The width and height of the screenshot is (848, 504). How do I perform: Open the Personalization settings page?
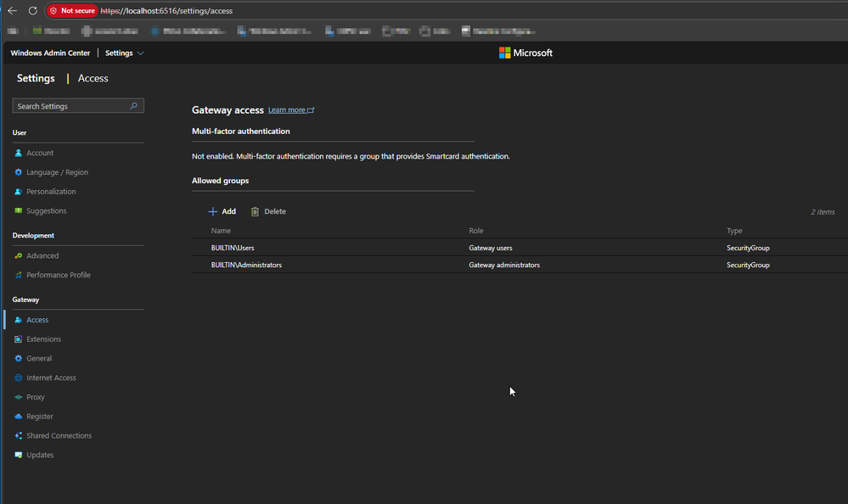point(51,192)
